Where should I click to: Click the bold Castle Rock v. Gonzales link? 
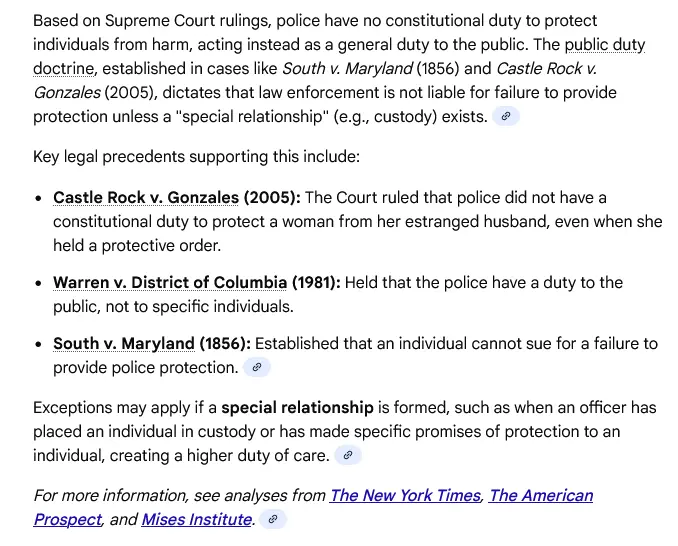(x=146, y=197)
